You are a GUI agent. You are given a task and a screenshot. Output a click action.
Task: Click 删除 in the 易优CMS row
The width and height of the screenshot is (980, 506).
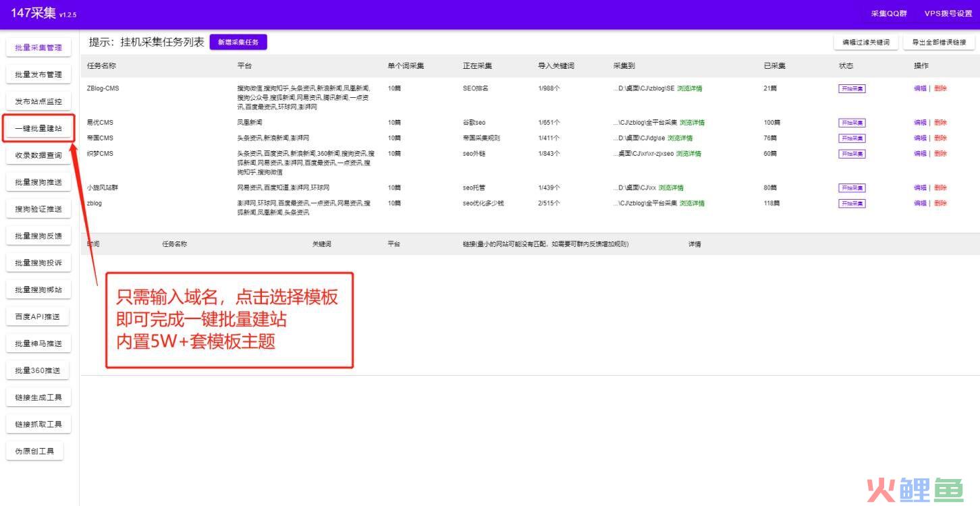[x=940, y=123]
